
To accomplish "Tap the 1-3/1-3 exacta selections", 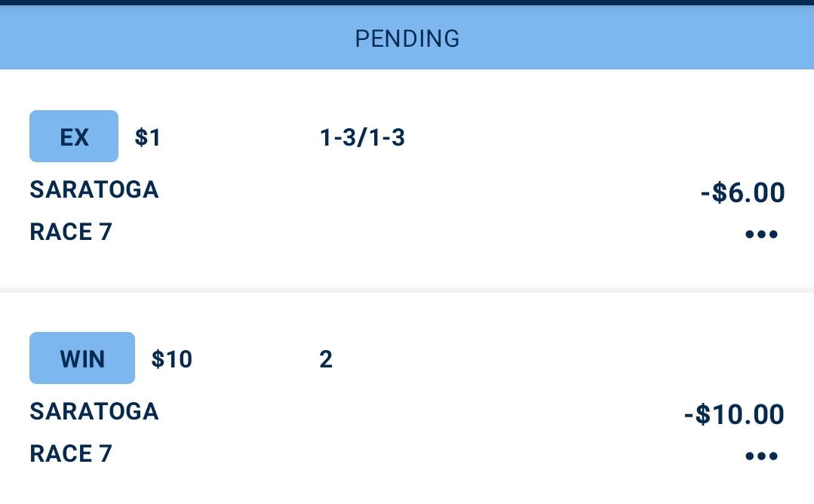I will pyautogui.click(x=362, y=137).
